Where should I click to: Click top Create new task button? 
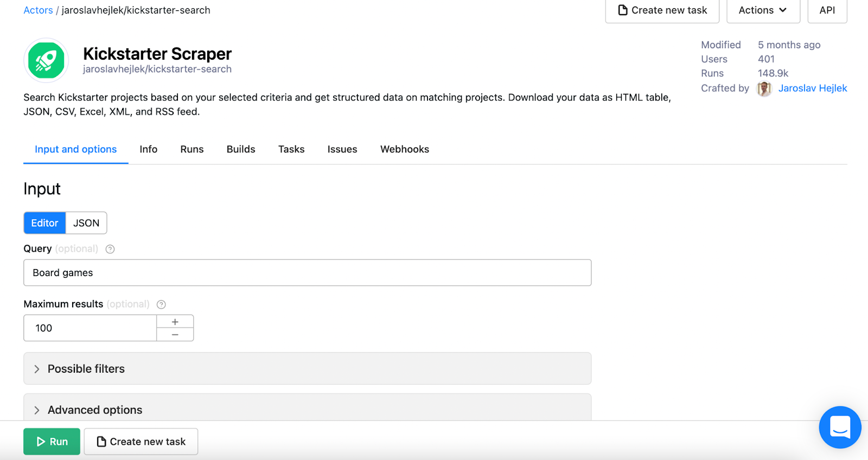662,10
